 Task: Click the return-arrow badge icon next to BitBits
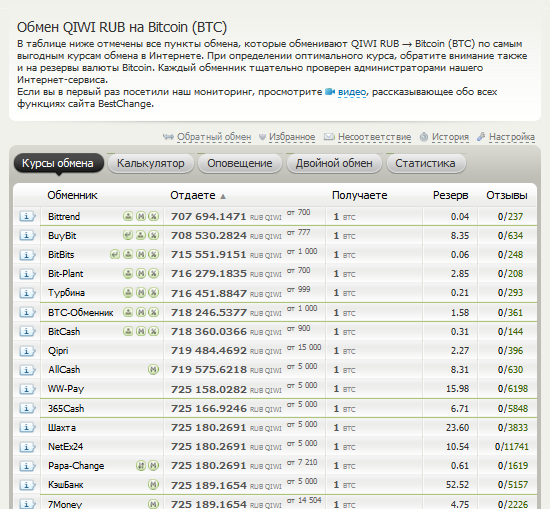click(115, 254)
